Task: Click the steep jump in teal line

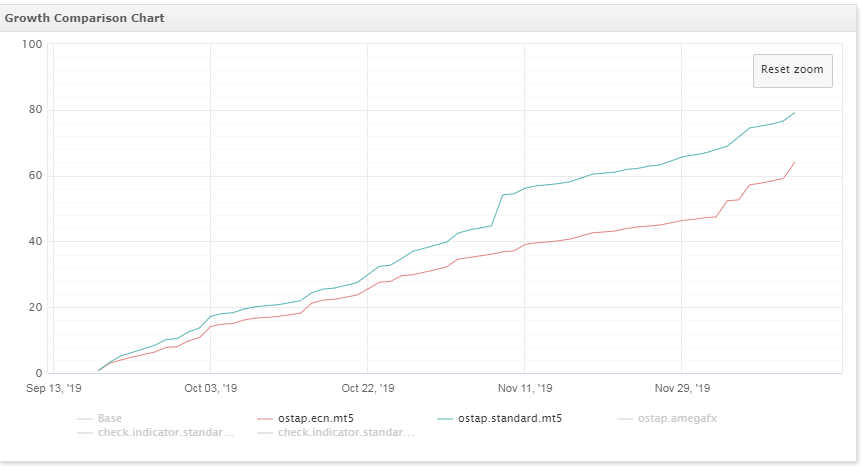Action: coord(497,210)
